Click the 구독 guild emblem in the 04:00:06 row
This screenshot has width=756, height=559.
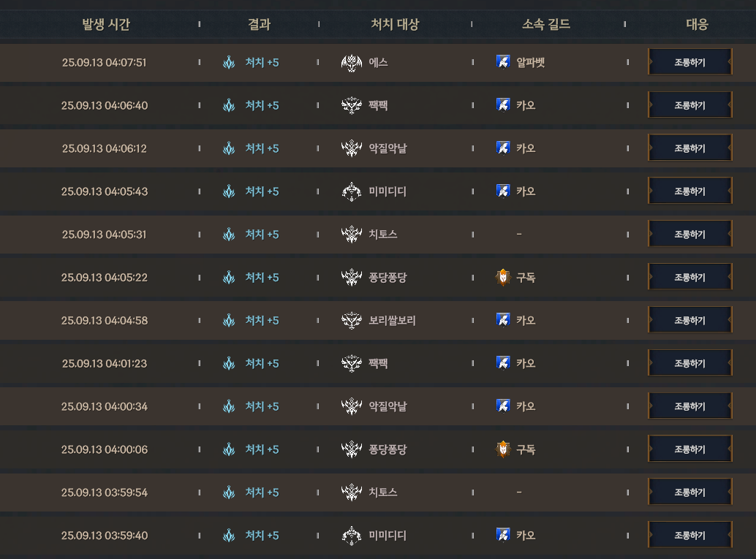click(503, 449)
